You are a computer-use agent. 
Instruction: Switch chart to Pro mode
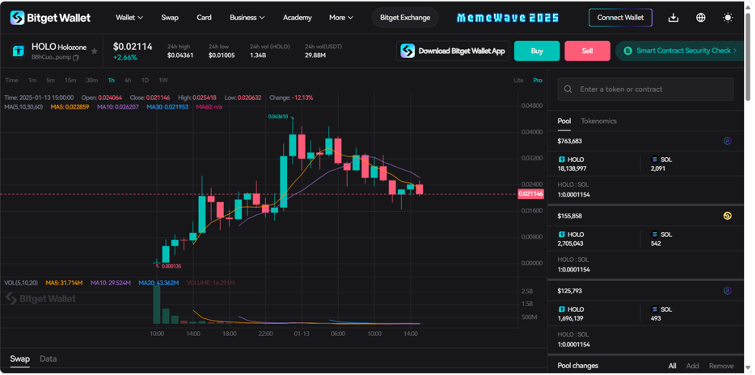pos(537,80)
